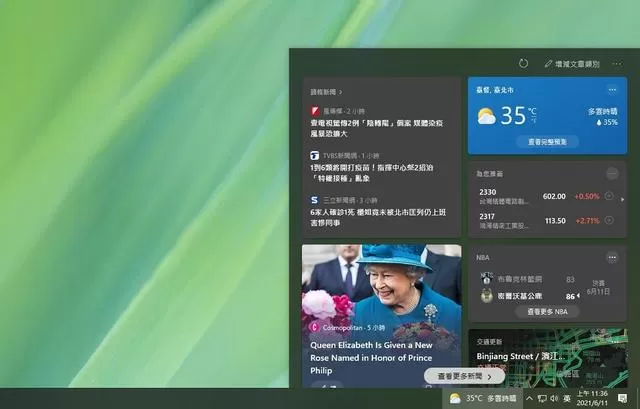Click the Nets score of 83
The width and height of the screenshot is (640, 409).
570,280
